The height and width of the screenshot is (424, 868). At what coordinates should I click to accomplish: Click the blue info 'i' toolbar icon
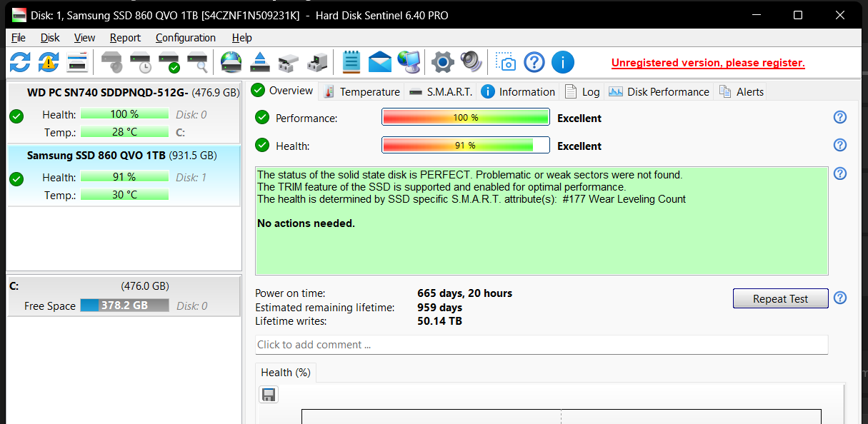pyautogui.click(x=563, y=62)
